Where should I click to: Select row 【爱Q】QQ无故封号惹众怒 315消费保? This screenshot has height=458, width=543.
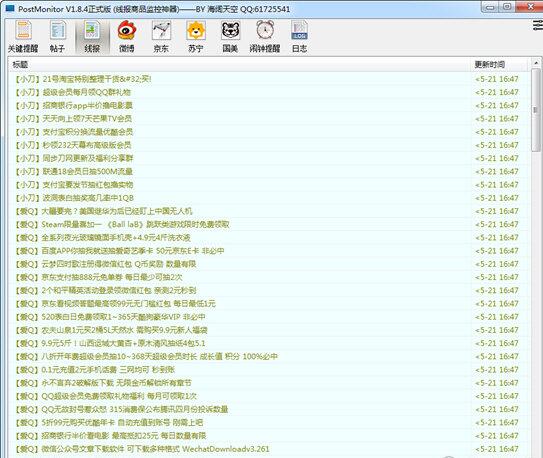pyautogui.click(x=269, y=409)
